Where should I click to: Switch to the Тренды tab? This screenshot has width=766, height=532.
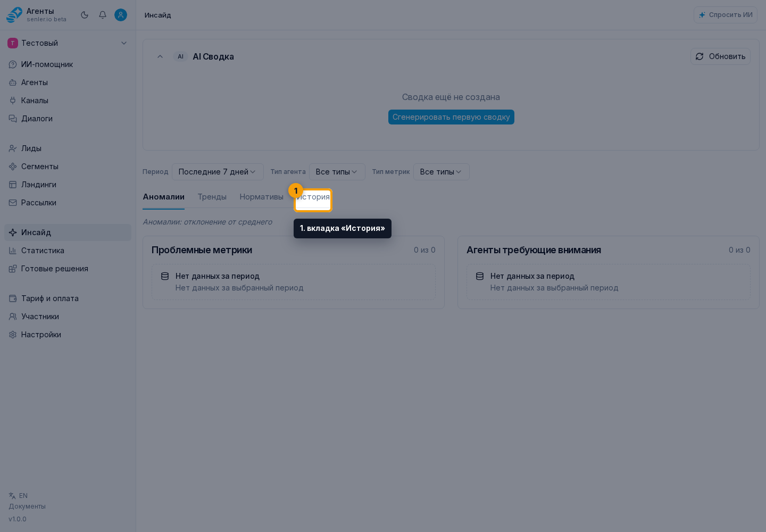point(212,197)
